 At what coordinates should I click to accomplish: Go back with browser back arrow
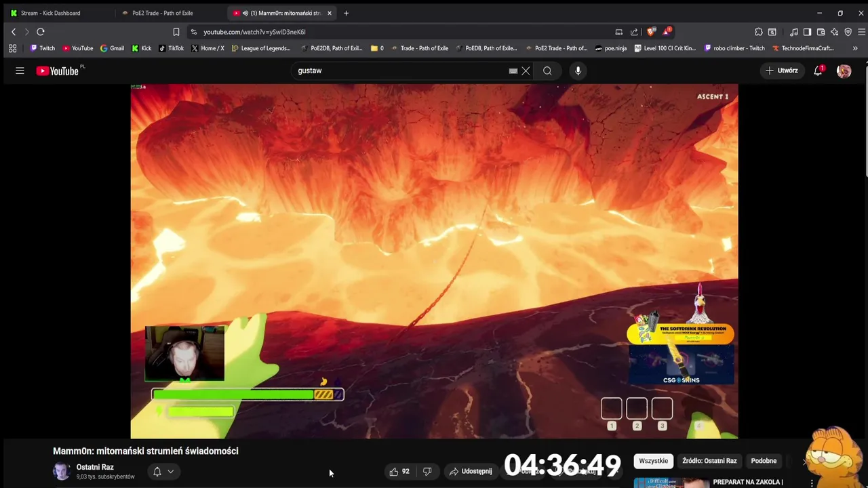[x=14, y=32]
